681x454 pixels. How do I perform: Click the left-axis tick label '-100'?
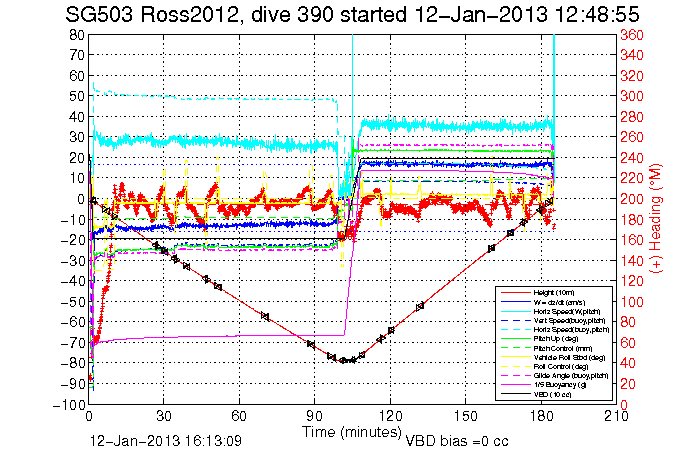click(69, 405)
